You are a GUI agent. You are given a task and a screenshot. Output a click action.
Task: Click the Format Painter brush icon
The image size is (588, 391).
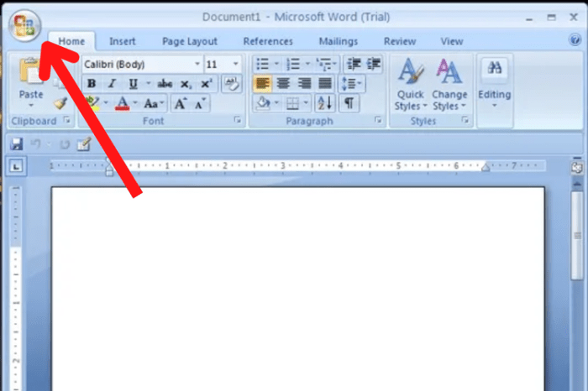pos(60,103)
